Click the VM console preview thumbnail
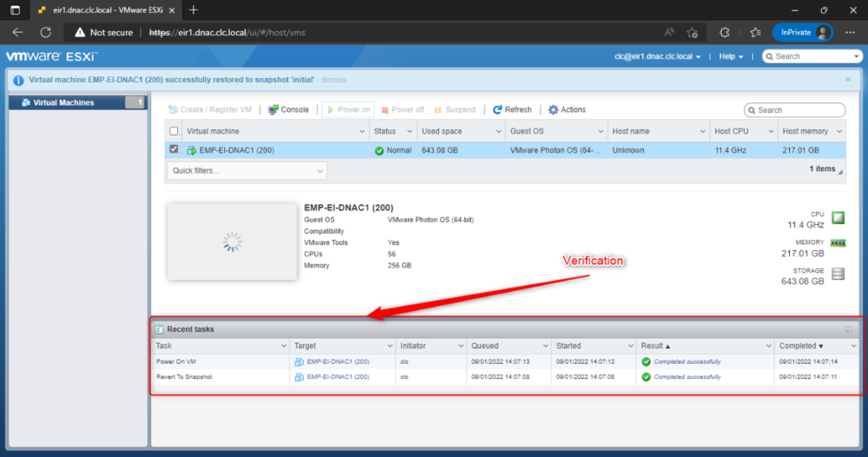Viewport: 868px width, 457px height. (232, 242)
